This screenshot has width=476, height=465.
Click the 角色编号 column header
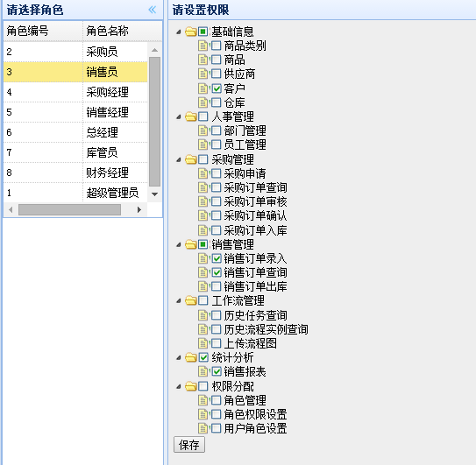coord(43,31)
